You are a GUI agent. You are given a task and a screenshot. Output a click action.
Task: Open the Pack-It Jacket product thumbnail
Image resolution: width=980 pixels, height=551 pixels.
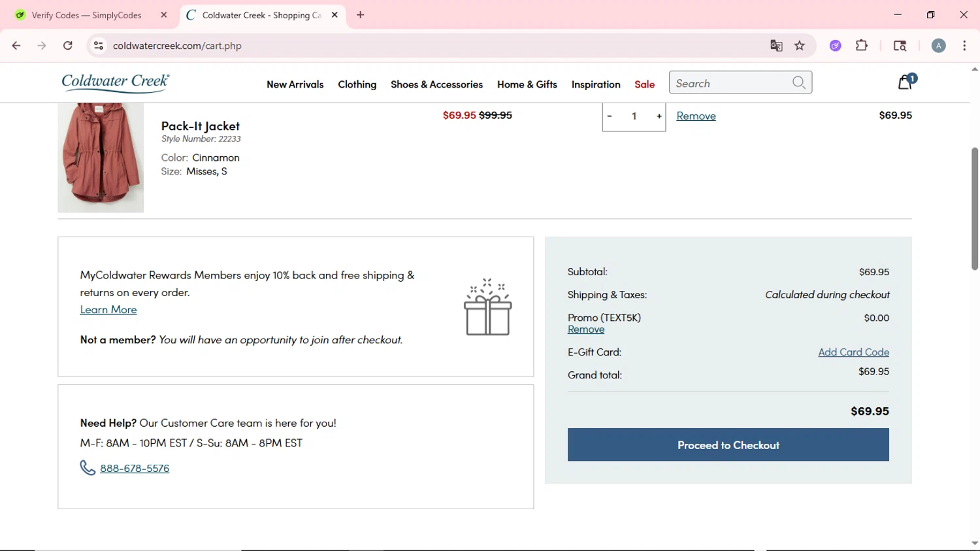point(101,158)
